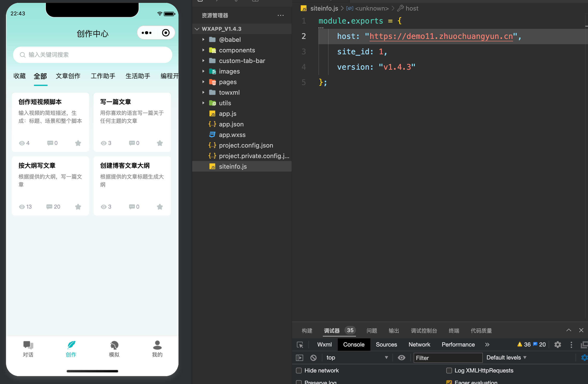Select the inspect element cursor icon

300,344
